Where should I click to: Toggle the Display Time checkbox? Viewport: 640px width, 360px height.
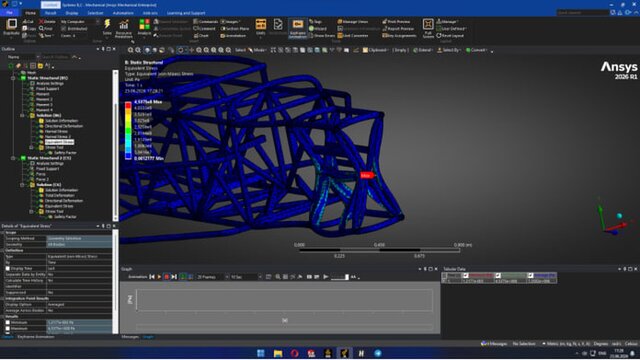pyautogui.click(x=8, y=269)
